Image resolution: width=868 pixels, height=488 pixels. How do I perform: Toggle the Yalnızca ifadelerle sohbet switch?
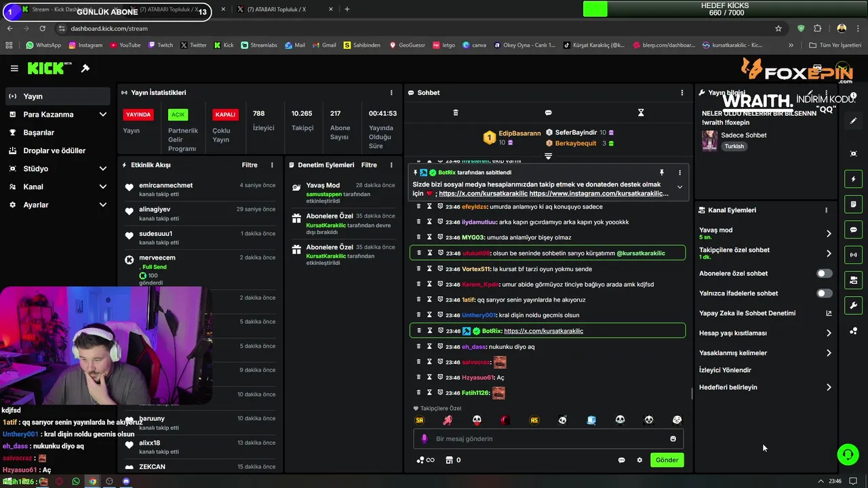[x=824, y=293]
